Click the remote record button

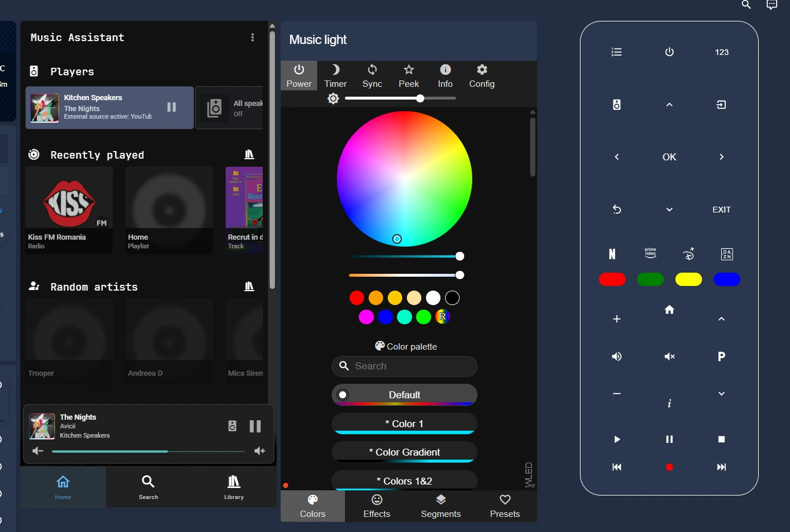click(x=670, y=467)
